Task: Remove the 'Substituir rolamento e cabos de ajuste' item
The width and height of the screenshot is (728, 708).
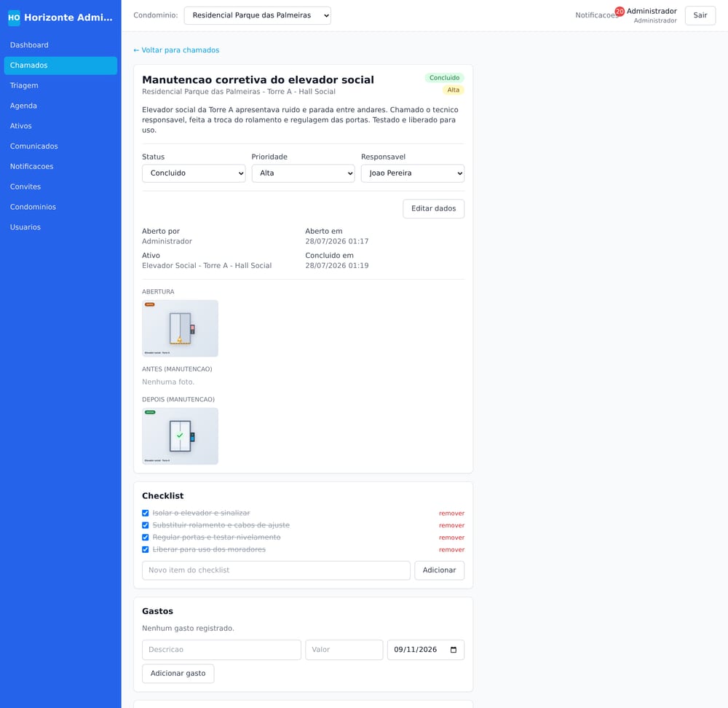Action: tap(452, 525)
